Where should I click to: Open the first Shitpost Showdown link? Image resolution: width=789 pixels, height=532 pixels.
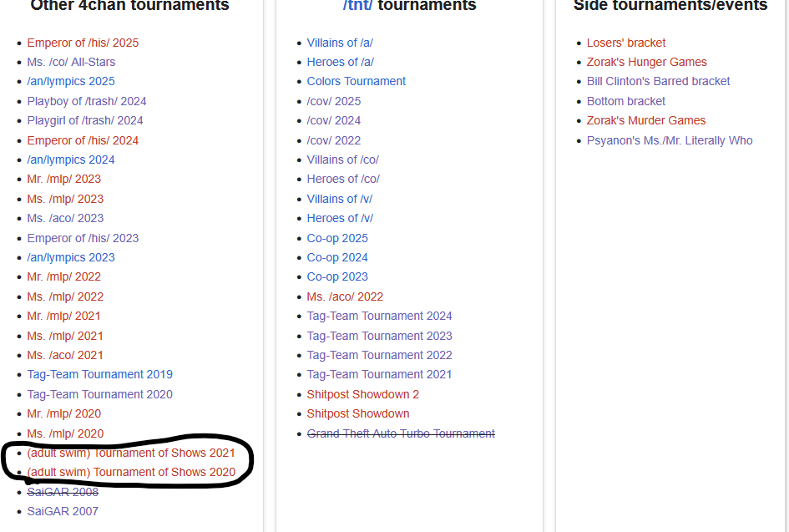click(358, 413)
